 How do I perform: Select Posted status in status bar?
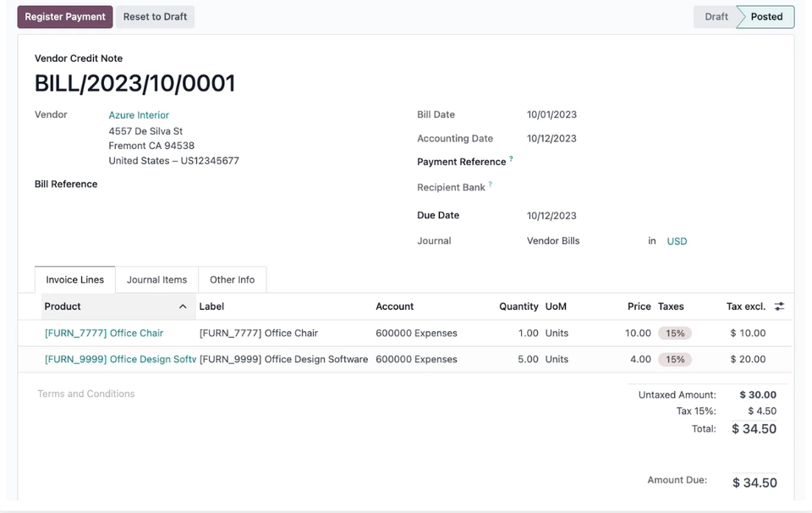pos(766,17)
